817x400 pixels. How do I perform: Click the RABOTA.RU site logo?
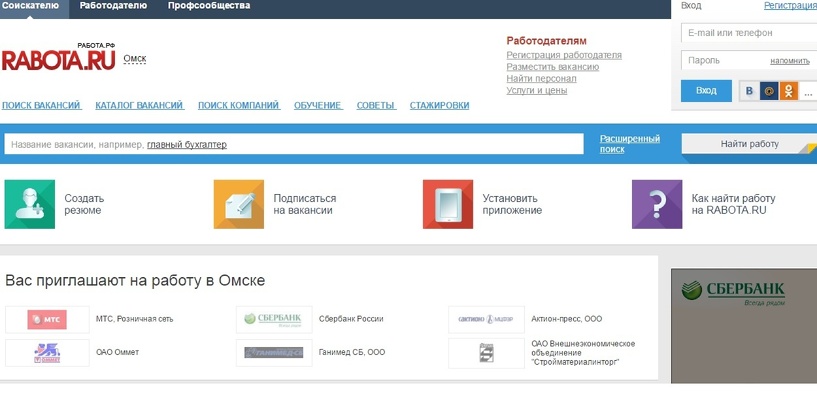click(58, 57)
